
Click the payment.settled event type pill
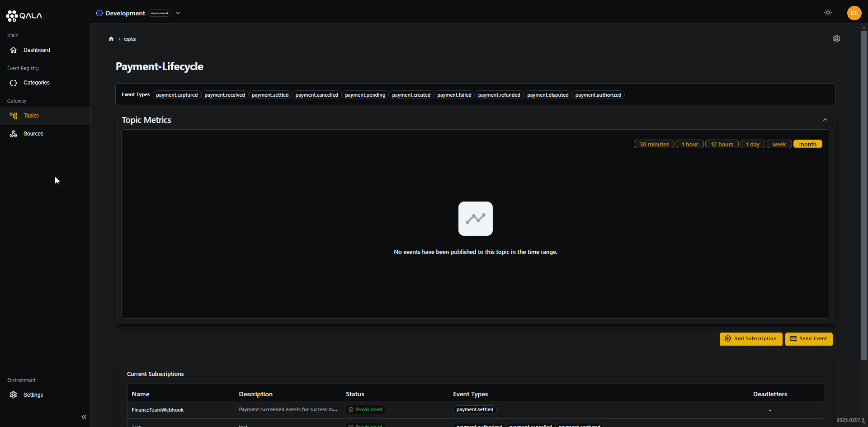(x=270, y=95)
